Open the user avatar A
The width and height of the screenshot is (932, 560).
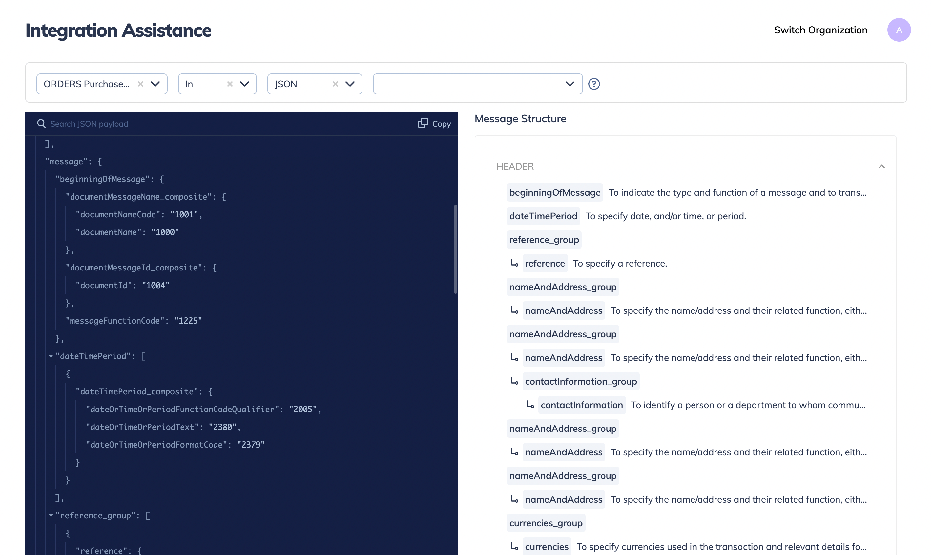[x=899, y=30]
